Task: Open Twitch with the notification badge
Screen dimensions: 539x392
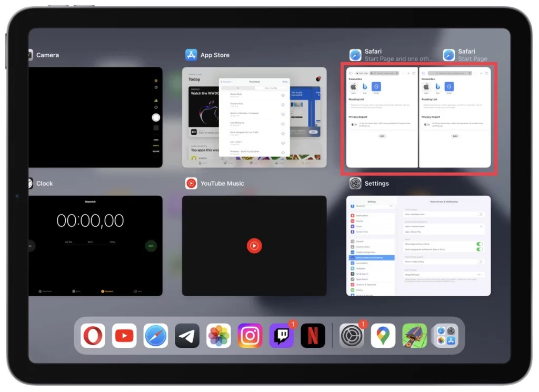Action: (x=282, y=335)
